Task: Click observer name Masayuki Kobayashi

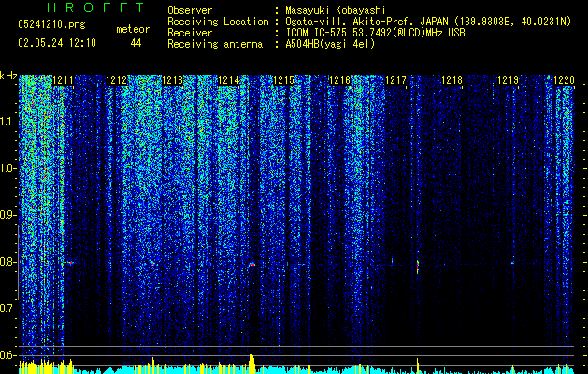Action: tap(336, 10)
